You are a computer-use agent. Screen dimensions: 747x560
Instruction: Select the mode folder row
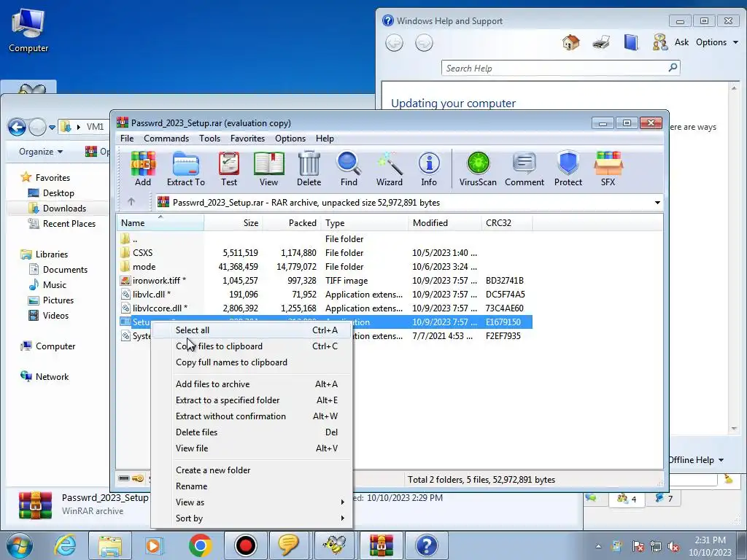325,267
